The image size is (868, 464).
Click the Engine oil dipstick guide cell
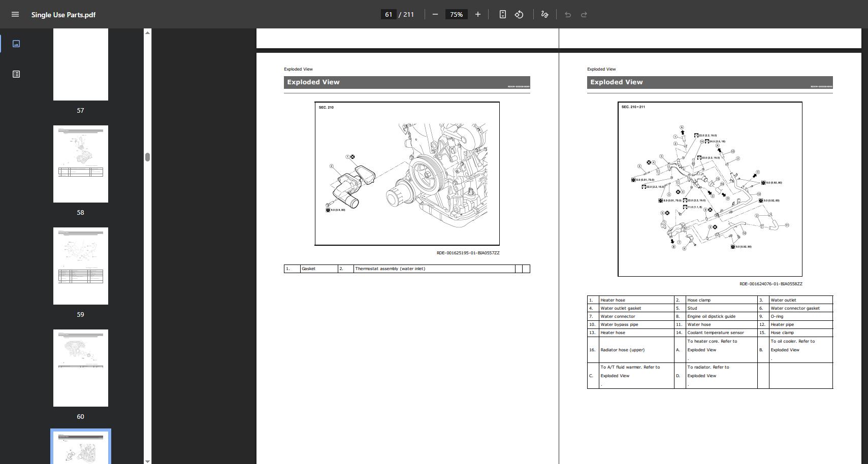[x=721, y=316]
